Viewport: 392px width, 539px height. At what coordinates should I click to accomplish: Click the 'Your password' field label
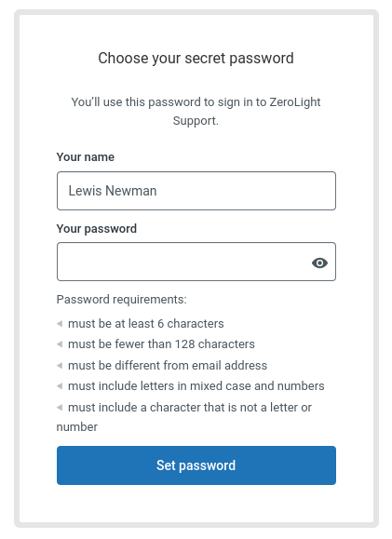click(x=97, y=229)
